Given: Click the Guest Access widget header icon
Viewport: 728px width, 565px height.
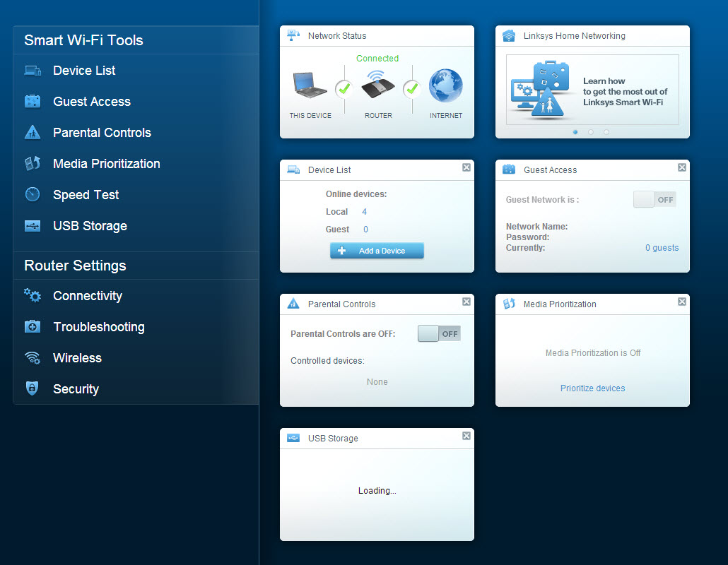Looking at the screenshot, I should tap(509, 169).
